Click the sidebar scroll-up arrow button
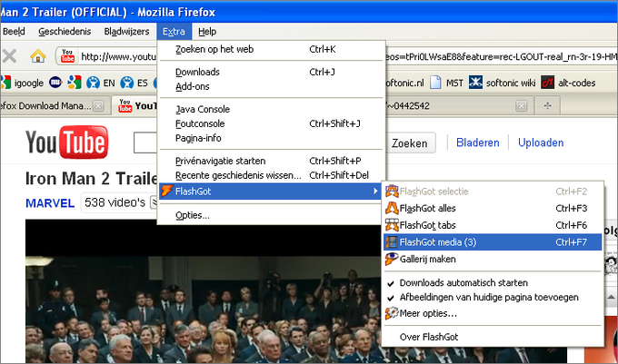618x364 pixels. click(x=611, y=297)
